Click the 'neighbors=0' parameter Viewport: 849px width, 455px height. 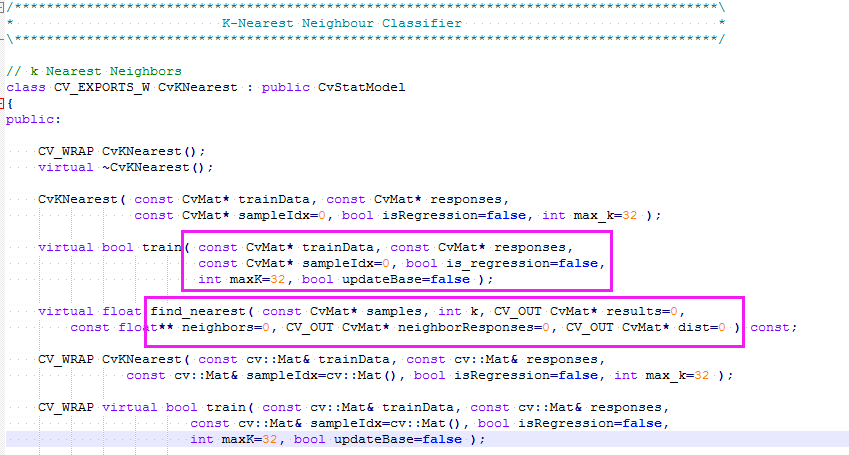pos(226,327)
